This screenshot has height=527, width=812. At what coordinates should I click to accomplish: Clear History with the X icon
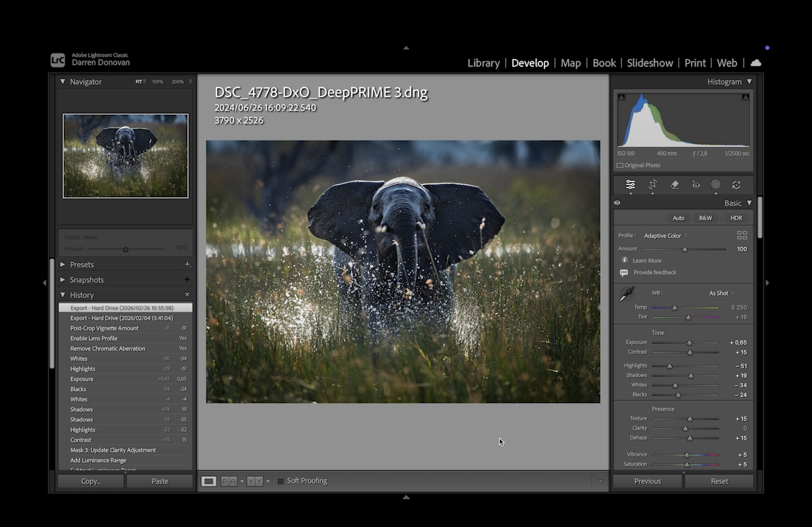187,295
